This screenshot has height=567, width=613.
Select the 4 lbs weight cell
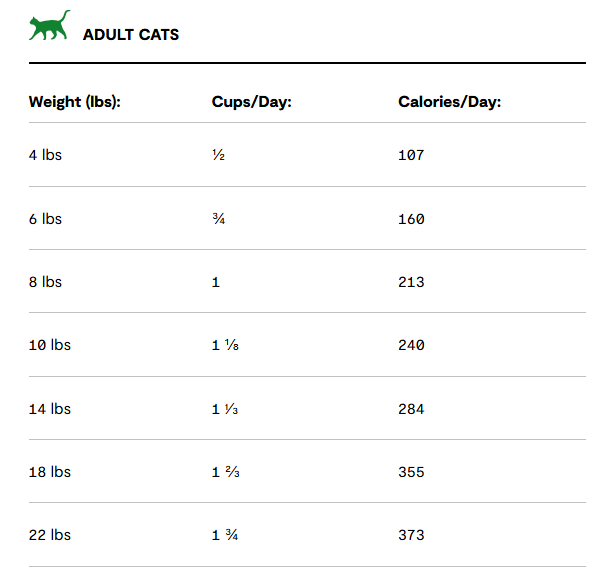pos(45,155)
